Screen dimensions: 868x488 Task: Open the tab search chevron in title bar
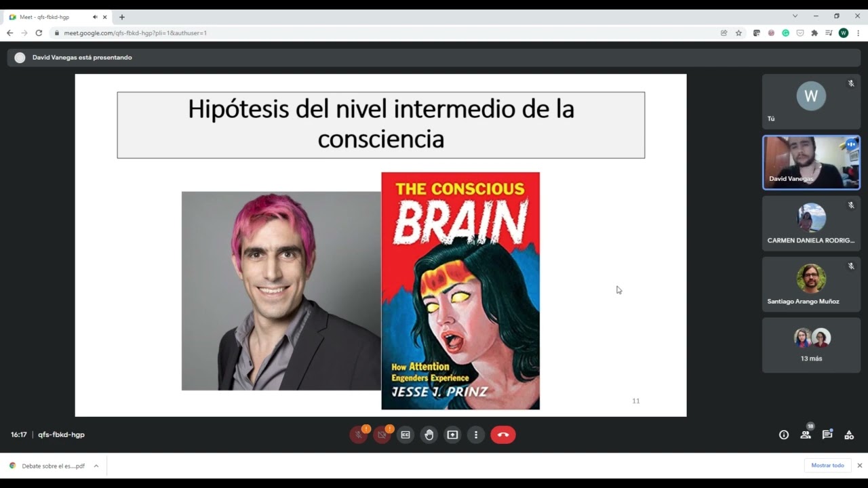(795, 16)
